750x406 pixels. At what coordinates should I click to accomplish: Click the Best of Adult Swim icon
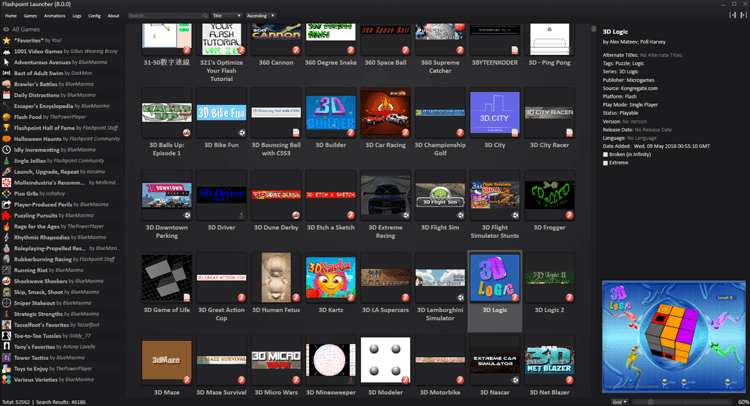coord(6,73)
